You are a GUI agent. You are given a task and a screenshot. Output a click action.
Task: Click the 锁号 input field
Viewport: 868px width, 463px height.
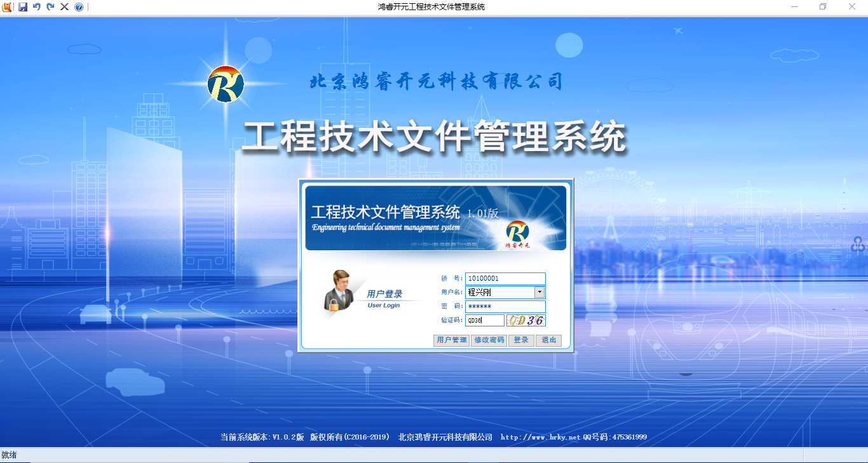505,278
